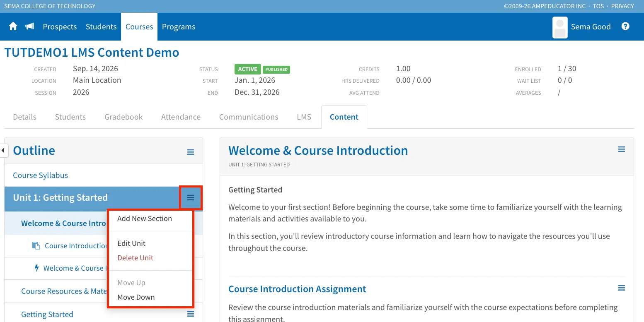Click Sema Good's profile avatar
Viewport: 644px width, 322px height.
560,27
